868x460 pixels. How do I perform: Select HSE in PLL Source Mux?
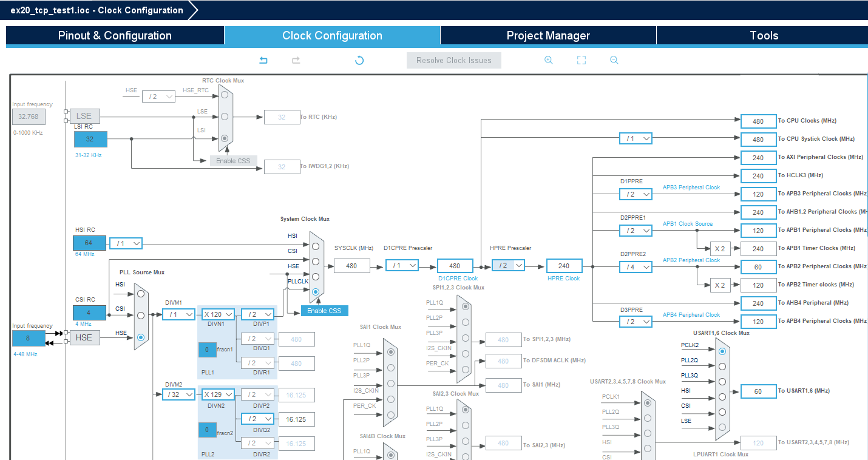coord(141,337)
